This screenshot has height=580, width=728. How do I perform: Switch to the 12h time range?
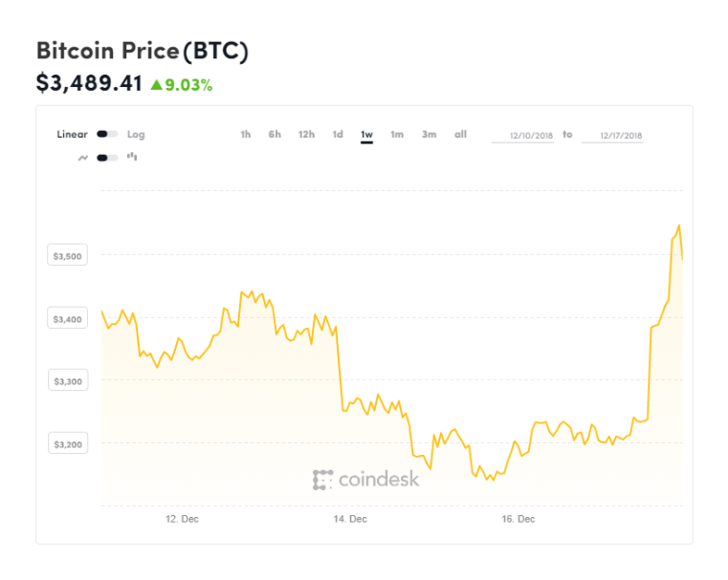point(307,134)
